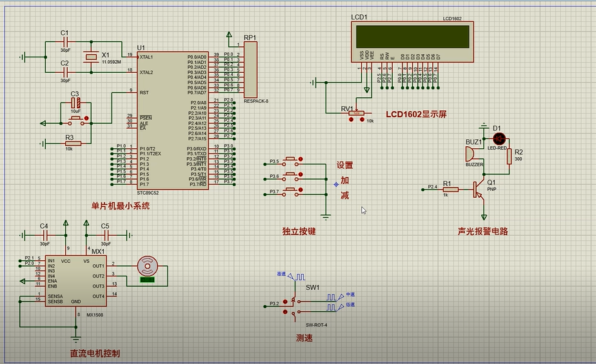Click the LCD1602显示屏 text label
596x364 pixels.
[416, 114]
